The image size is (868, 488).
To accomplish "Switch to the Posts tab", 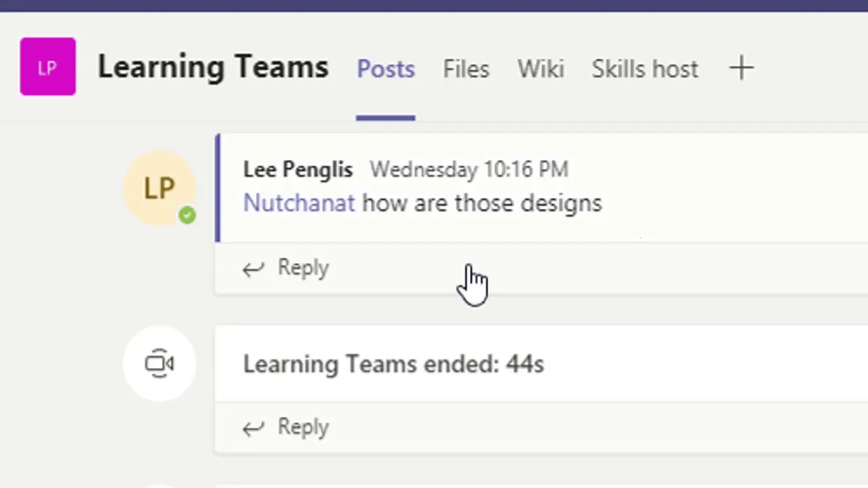I will 385,69.
